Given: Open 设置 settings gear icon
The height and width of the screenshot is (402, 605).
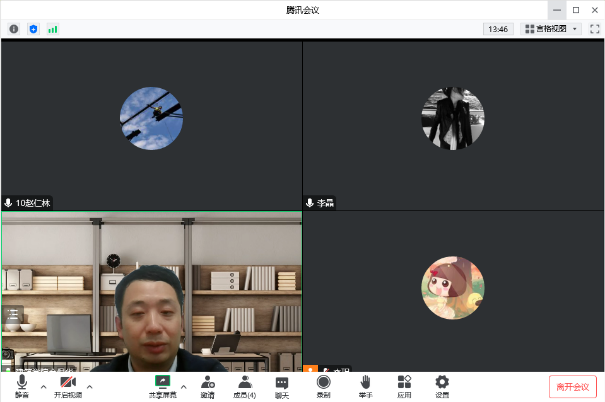Looking at the screenshot, I should [442, 385].
